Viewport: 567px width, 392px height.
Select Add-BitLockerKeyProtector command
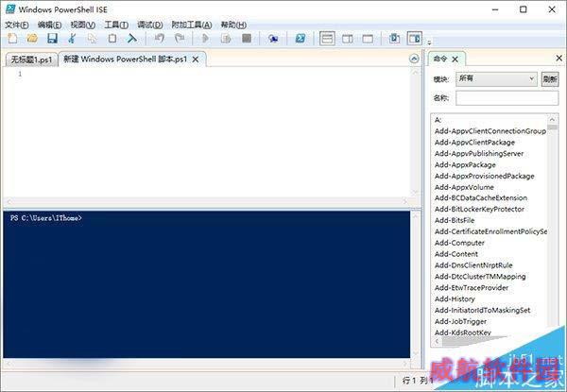click(479, 209)
